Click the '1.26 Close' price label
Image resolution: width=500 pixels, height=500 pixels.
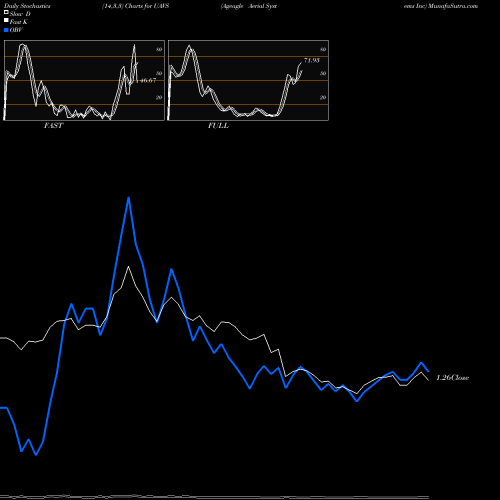pyautogui.click(x=453, y=378)
